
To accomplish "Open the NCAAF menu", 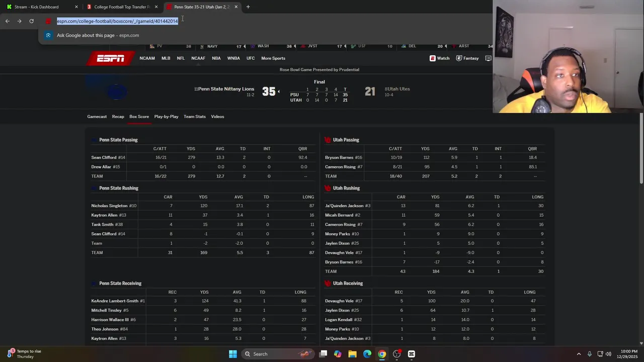I will tap(198, 58).
